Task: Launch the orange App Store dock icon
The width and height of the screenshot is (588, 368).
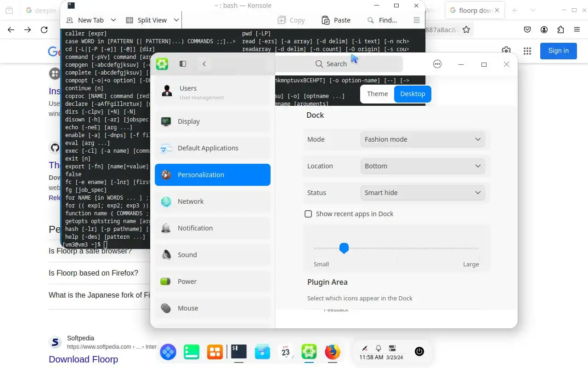Action: tap(215, 352)
